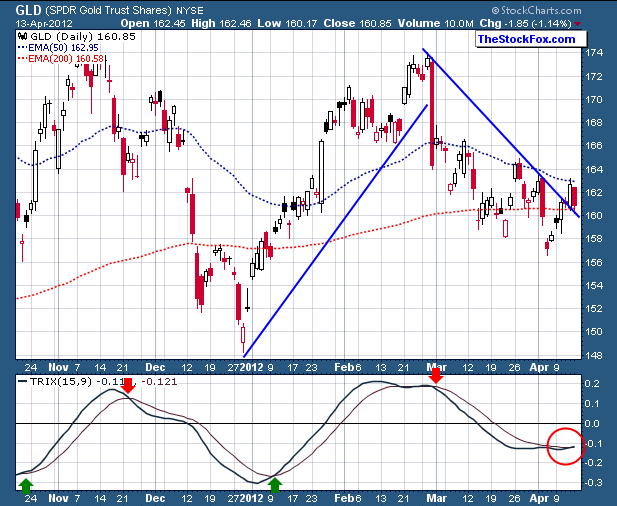Click the 'Close 160.85' value

coord(357,24)
